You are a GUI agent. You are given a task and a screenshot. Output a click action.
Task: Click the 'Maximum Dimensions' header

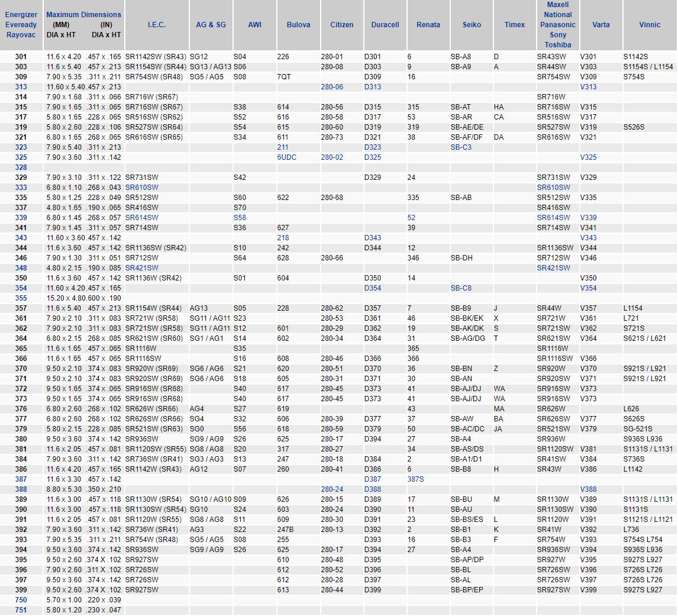(83, 15)
